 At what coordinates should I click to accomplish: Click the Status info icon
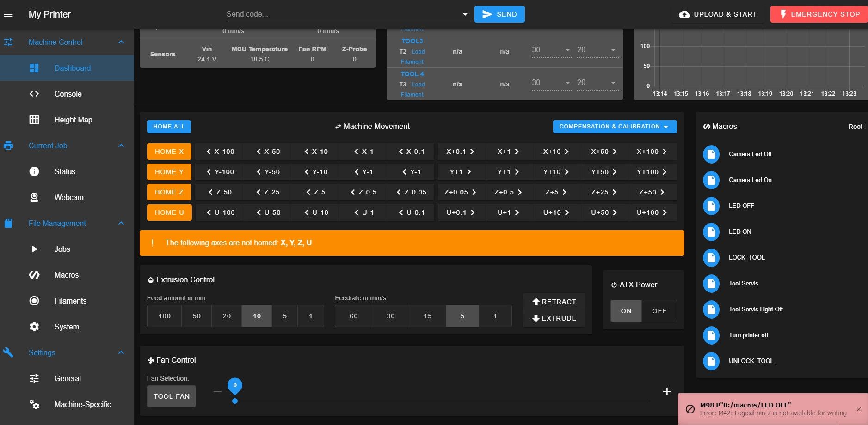[34, 171]
